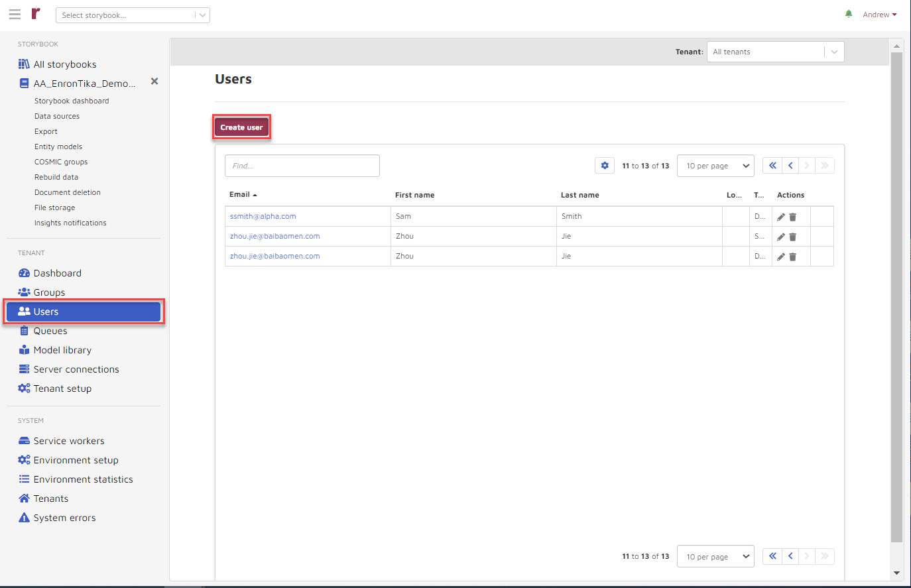
Task: Open COSMIC groups
Action: [x=61, y=162]
